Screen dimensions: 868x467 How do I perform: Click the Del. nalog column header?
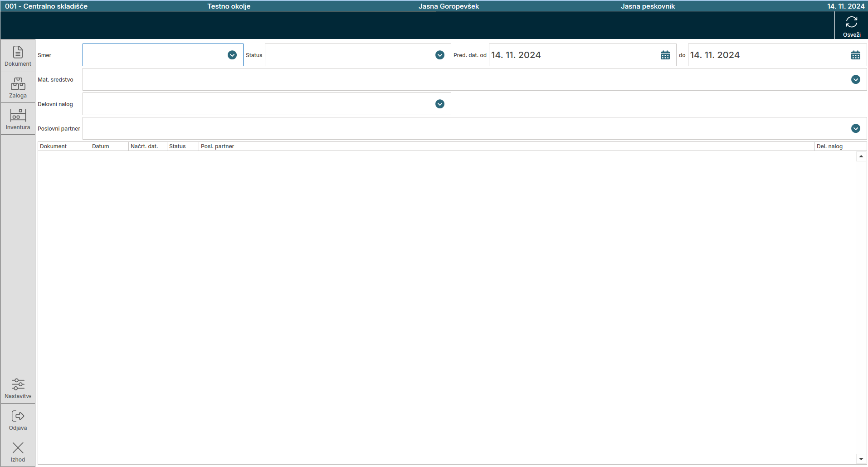click(x=834, y=146)
